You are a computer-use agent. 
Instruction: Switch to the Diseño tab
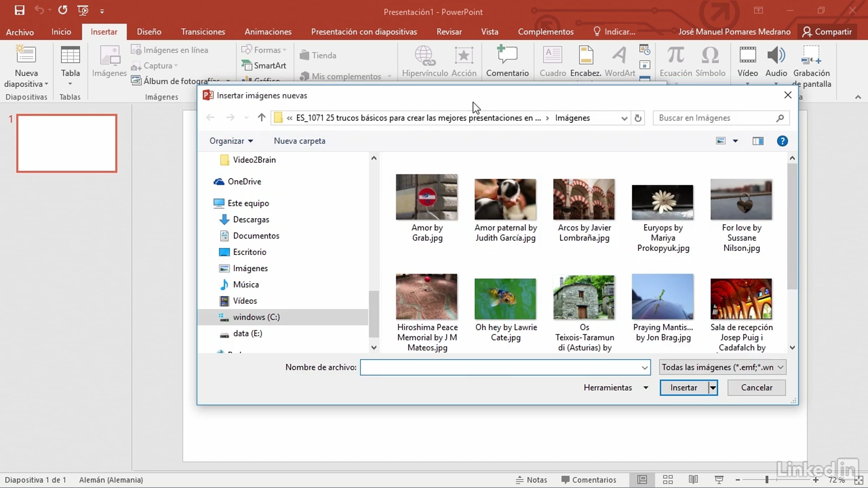(x=149, y=32)
